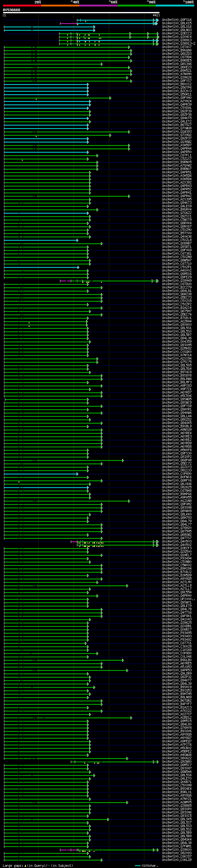Select hit label UniRef100_B9G086
This screenshot has height=868, width=197.
[177, 50]
